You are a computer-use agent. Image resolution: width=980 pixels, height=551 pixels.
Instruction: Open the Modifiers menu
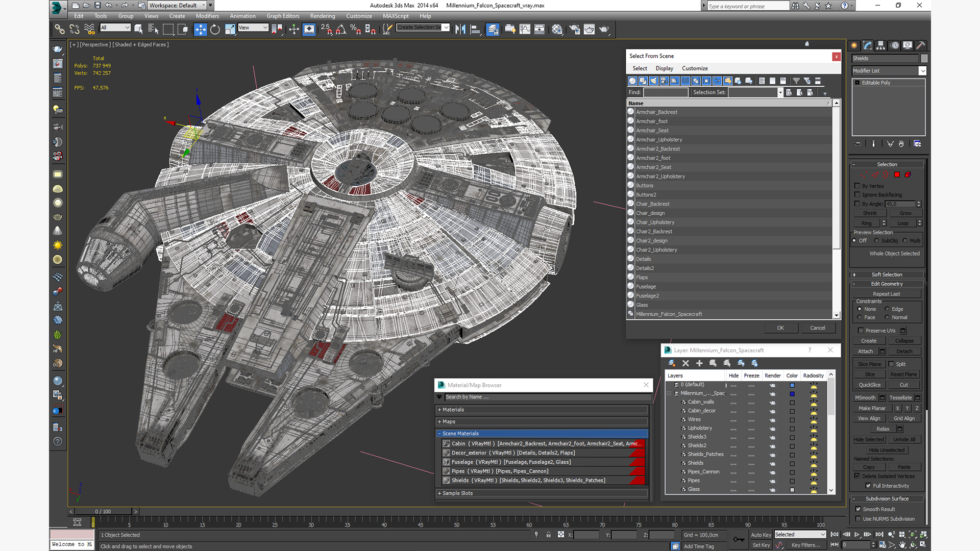click(x=207, y=16)
